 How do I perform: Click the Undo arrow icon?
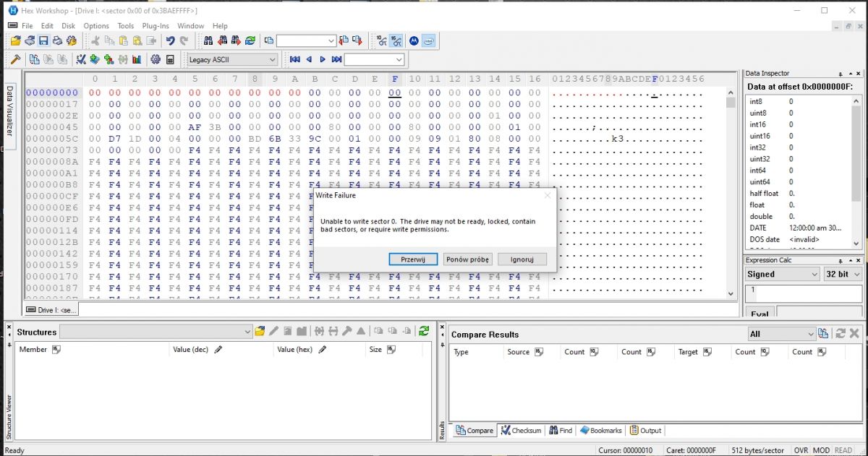coord(170,41)
